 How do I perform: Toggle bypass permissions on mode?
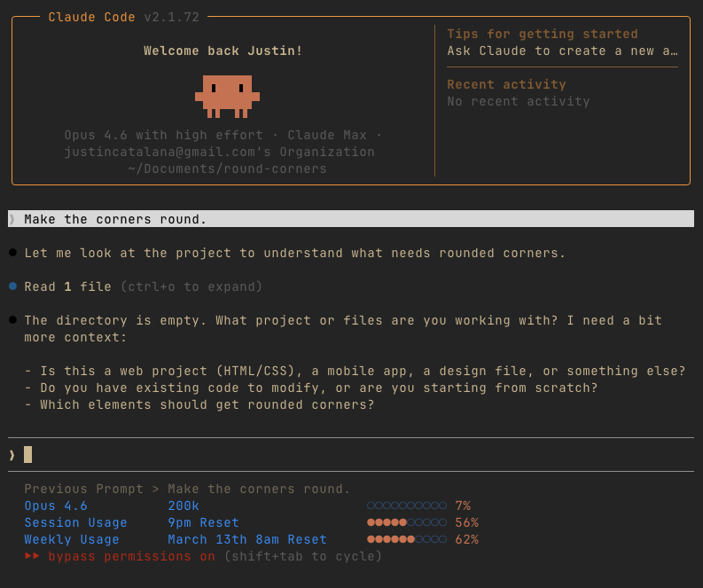(x=131, y=556)
